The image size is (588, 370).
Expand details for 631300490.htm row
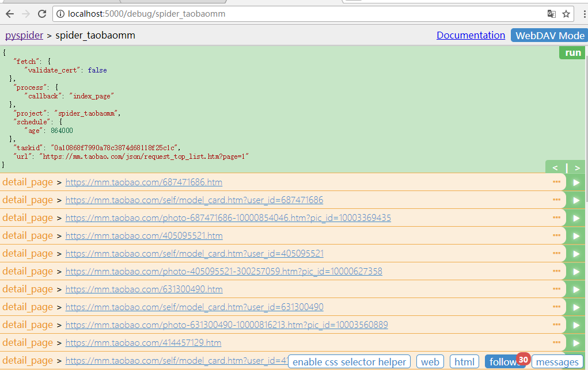pos(556,289)
